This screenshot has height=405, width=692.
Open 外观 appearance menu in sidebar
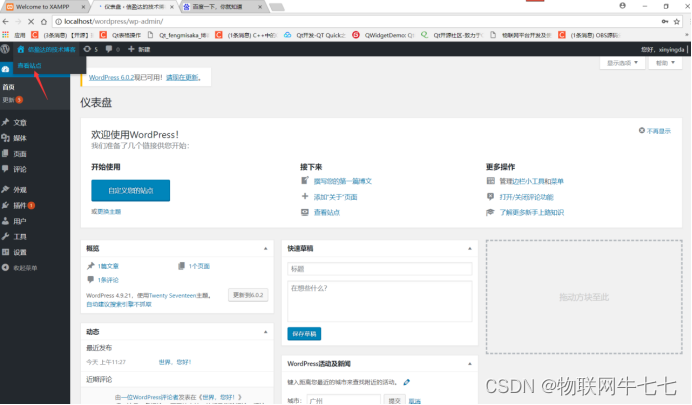click(20, 190)
